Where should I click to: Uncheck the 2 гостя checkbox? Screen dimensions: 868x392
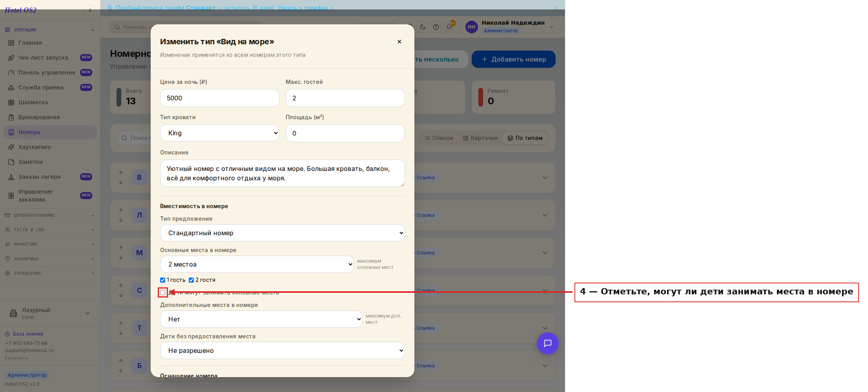click(x=191, y=280)
